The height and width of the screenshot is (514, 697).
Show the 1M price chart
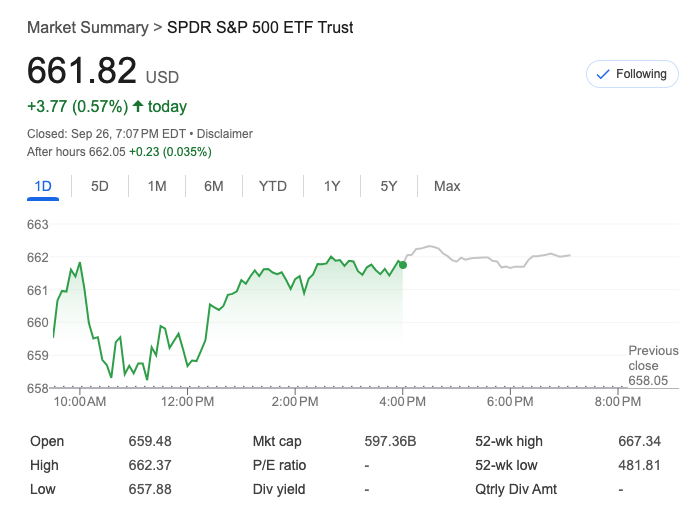tap(157, 186)
